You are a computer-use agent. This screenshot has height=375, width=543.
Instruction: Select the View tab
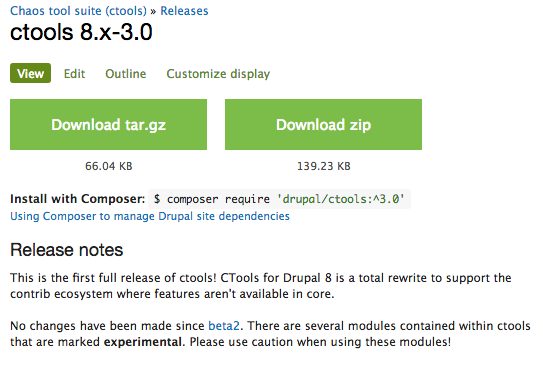click(30, 73)
